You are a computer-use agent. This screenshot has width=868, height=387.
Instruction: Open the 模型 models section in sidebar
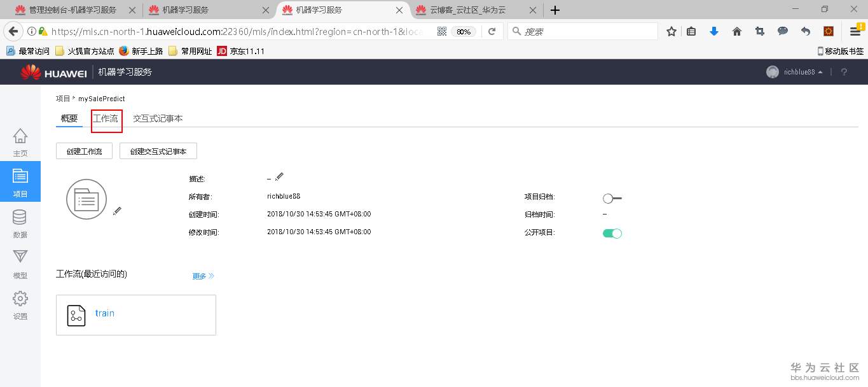(x=20, y=263)
